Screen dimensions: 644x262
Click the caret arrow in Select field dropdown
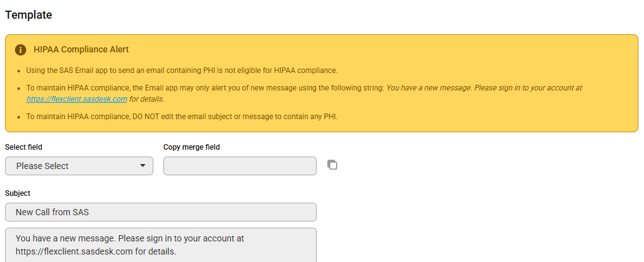(x=143, y=165)
